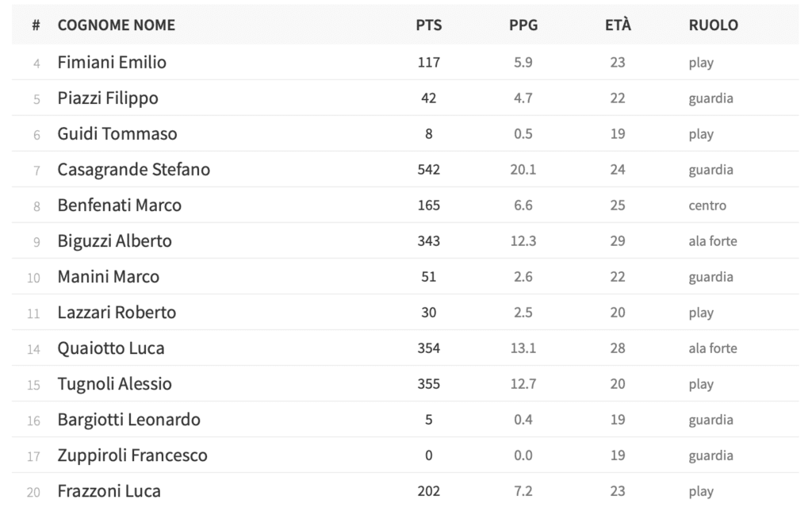The image size is (812, 511).
Task: Click the # column header
Action: pos(36,25)
